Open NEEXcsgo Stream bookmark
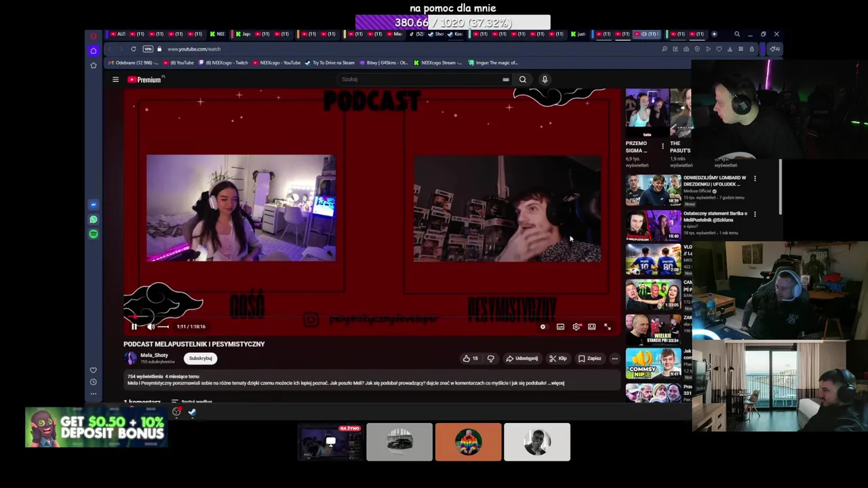Viewport: 868px width, 488px height. 438,62
